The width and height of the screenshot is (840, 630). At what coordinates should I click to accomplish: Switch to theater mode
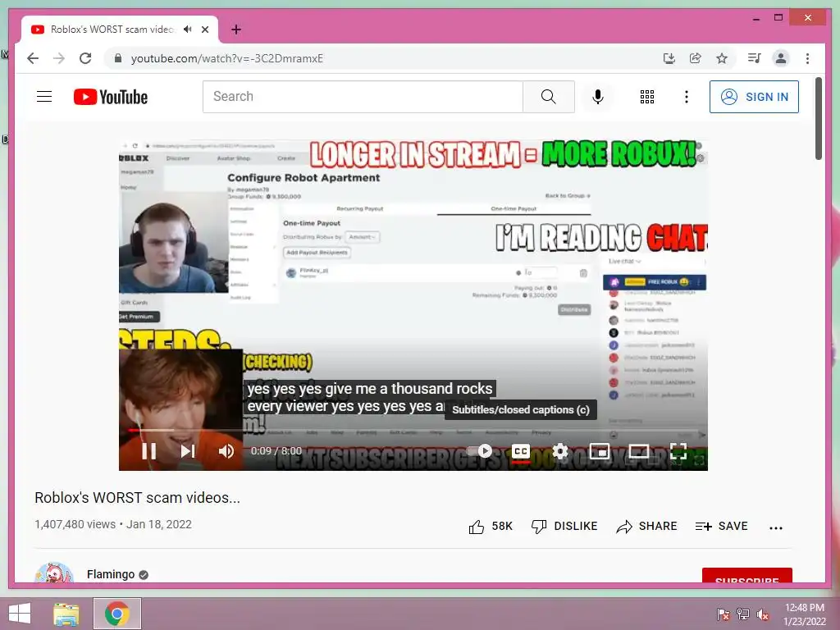pyautogui.click(x=638, y=451)
